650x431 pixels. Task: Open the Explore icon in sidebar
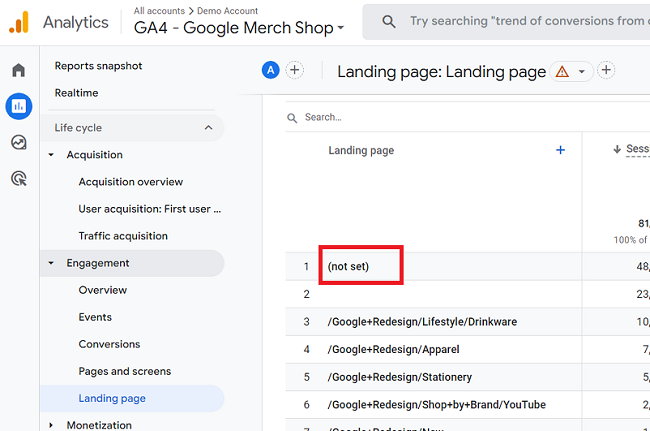tap(19, 142)
